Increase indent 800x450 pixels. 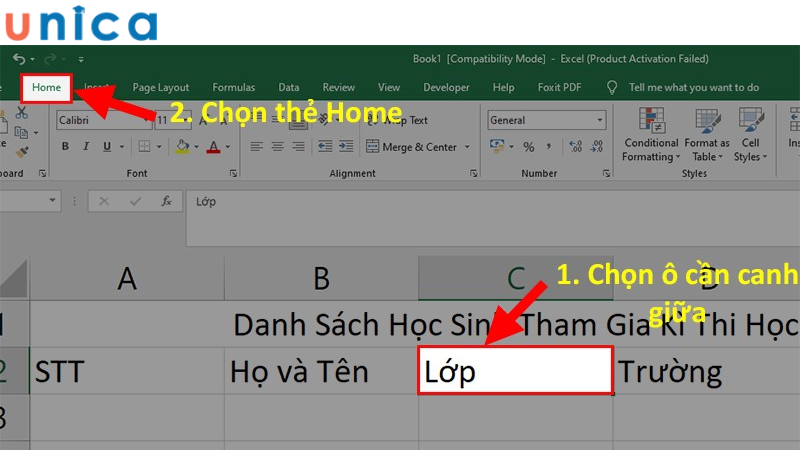tap(346, 147)
